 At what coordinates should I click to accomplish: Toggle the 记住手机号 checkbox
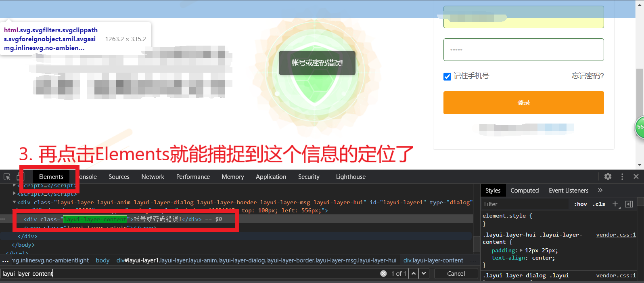(447, 77)
